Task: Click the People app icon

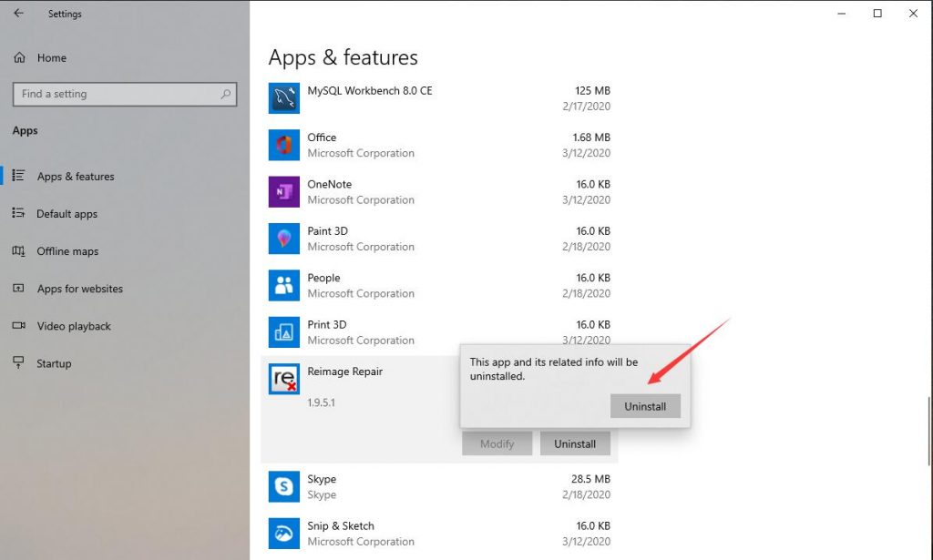Action: pos(284,285)
